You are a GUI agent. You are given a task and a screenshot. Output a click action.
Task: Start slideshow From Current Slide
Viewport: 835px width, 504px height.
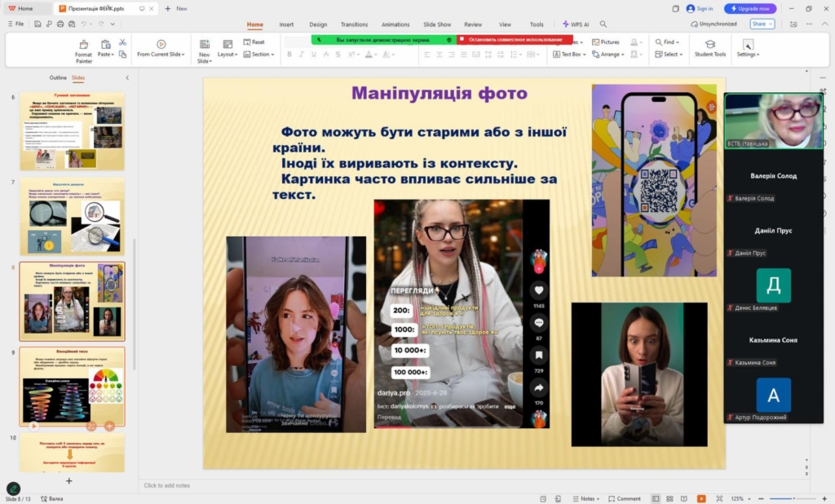tap(161, 49)
